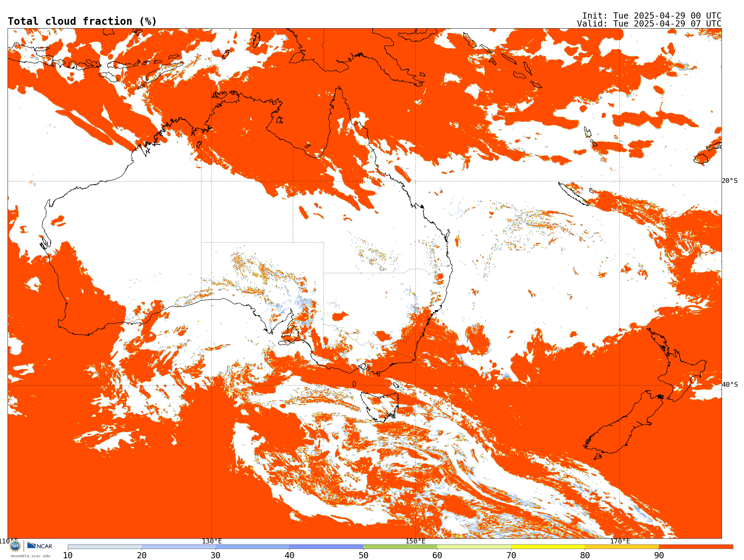Click the colorbar tick label 50
This screenshot has height=560, width=744.
click(363, 556)
